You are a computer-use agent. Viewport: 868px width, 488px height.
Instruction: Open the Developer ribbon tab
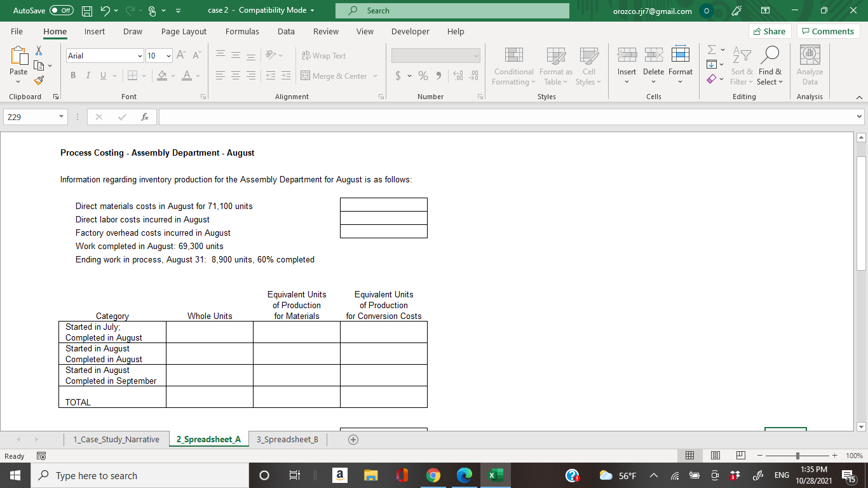point(410,31)
